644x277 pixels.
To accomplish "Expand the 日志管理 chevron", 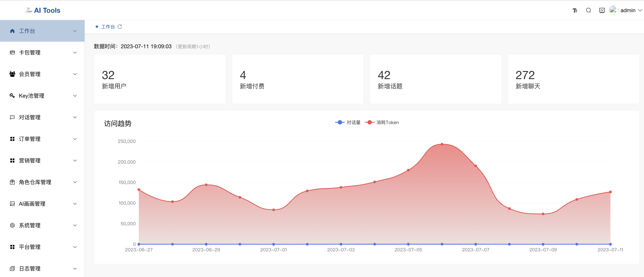I will [x=75, y=269].
